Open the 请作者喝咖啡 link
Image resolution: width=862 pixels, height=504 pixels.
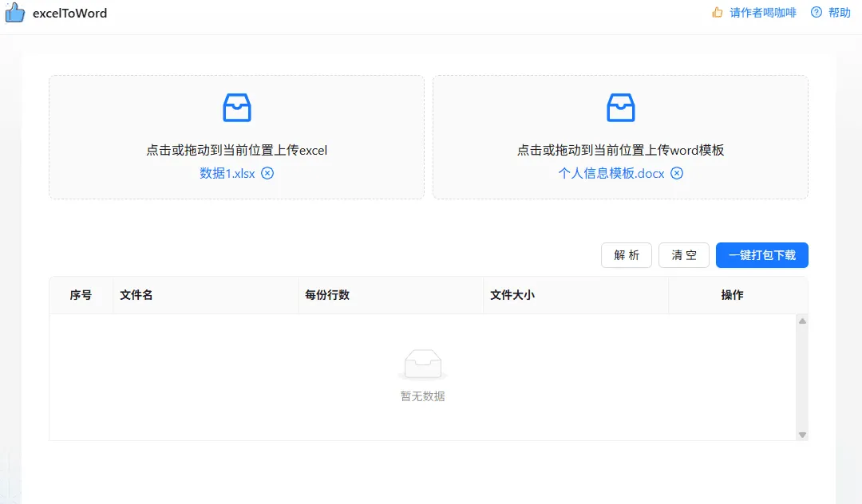pyautogui.click(x=763, y=13)
